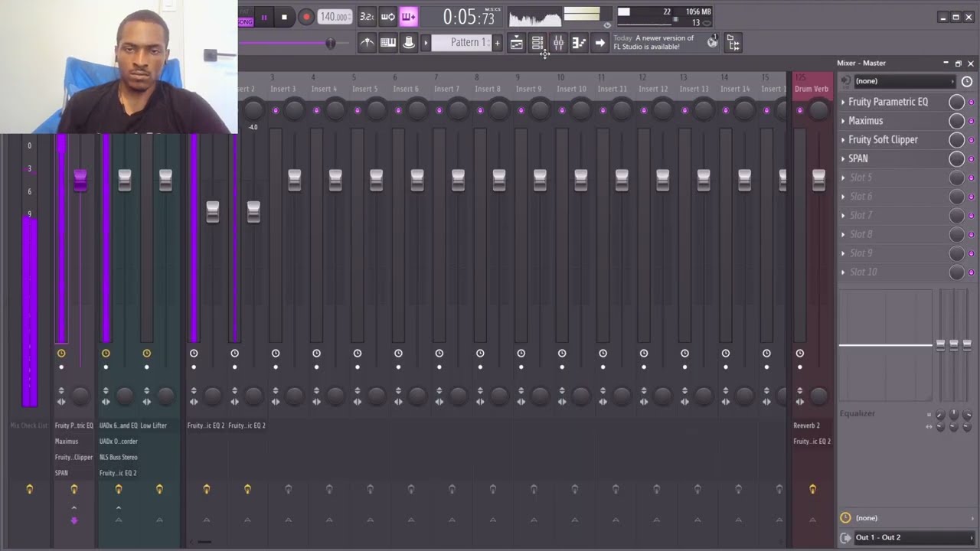Viewport: 980px width, 551px height.
Task: Click the CPU and memory meter panel
Action: [x=664, y=17]
